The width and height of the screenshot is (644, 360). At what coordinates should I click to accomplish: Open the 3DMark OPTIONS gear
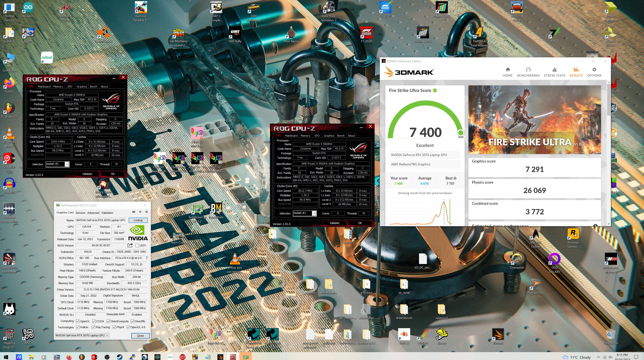point(594,72)
